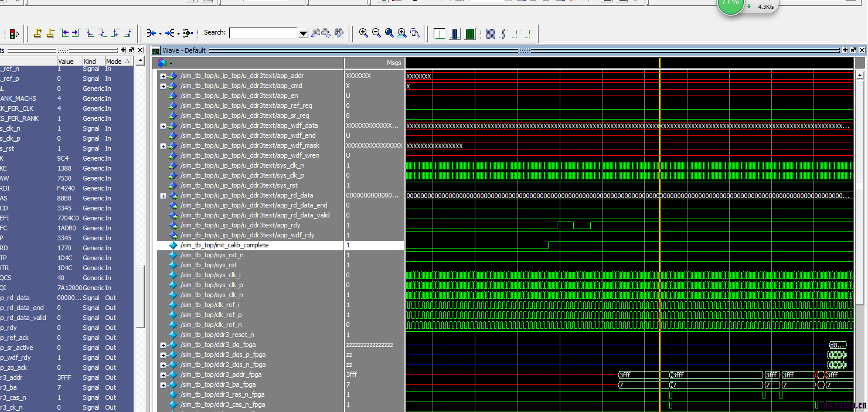The width and height of the screenshot is (868, 412).
Task: Click the Search Options wrench icon
Action: point(339,33)
